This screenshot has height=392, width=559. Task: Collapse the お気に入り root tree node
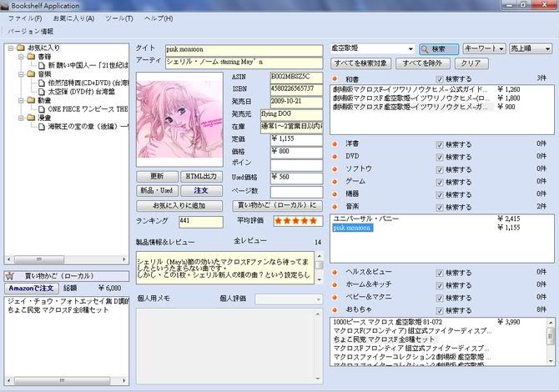pos(11,48)
